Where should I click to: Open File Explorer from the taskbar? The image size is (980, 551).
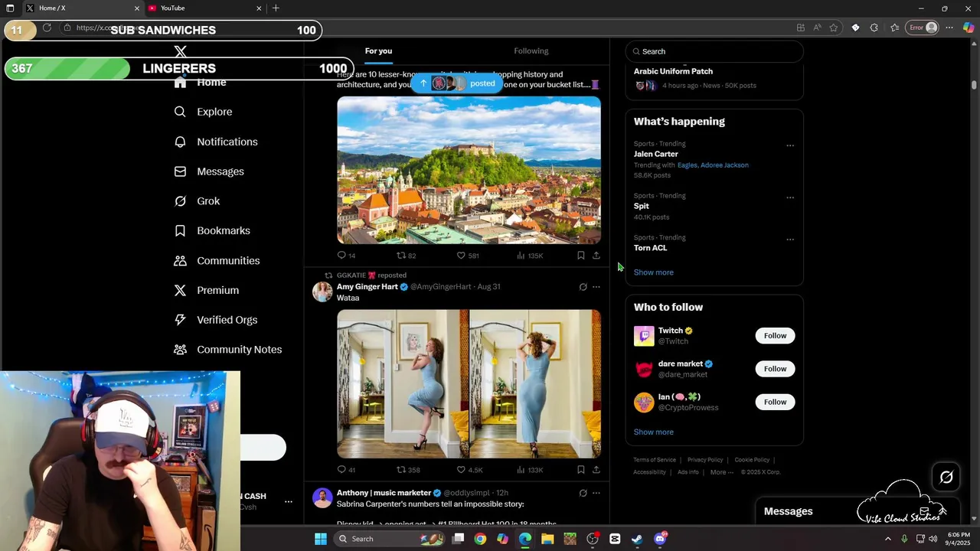[x=547, y=539]
